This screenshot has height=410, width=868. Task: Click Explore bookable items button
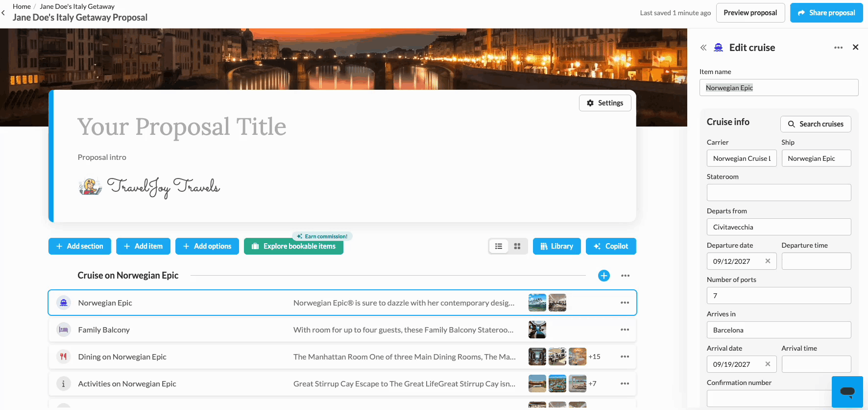[293, 246]
